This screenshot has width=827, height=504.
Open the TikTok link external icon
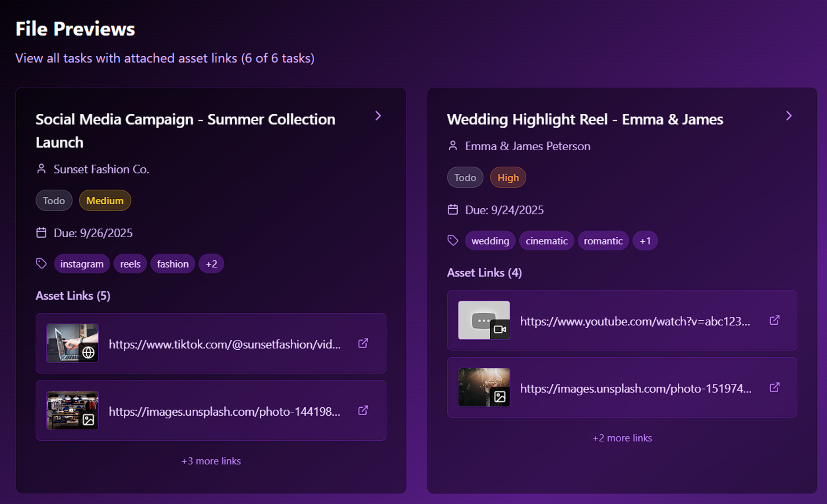point(363,343)
